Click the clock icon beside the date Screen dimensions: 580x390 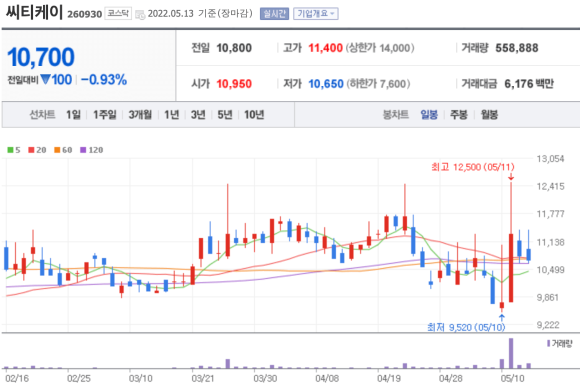[x=140, y=15]
